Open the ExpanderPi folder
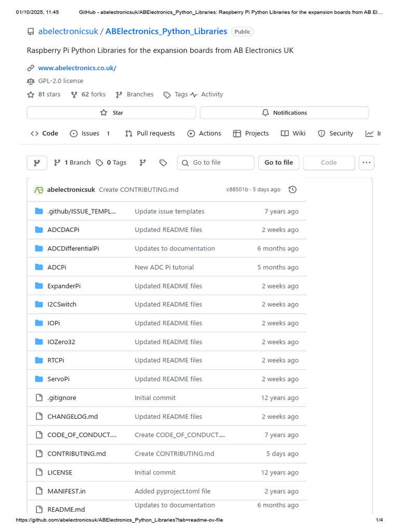 [64, 286]
